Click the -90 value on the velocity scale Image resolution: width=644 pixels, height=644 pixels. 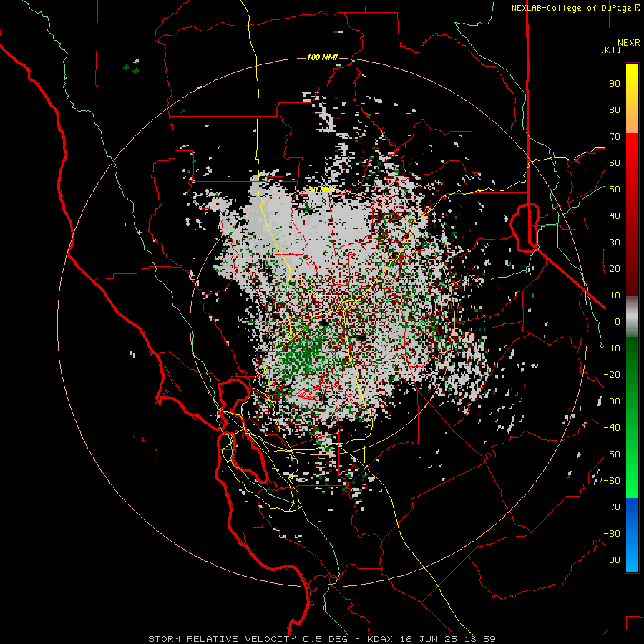coord(612,560)
